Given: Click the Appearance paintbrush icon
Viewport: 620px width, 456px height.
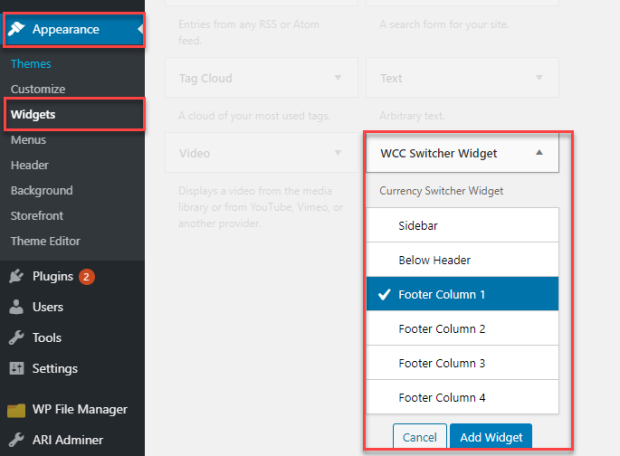Looking at the screenshot, I should click(16, 29).
